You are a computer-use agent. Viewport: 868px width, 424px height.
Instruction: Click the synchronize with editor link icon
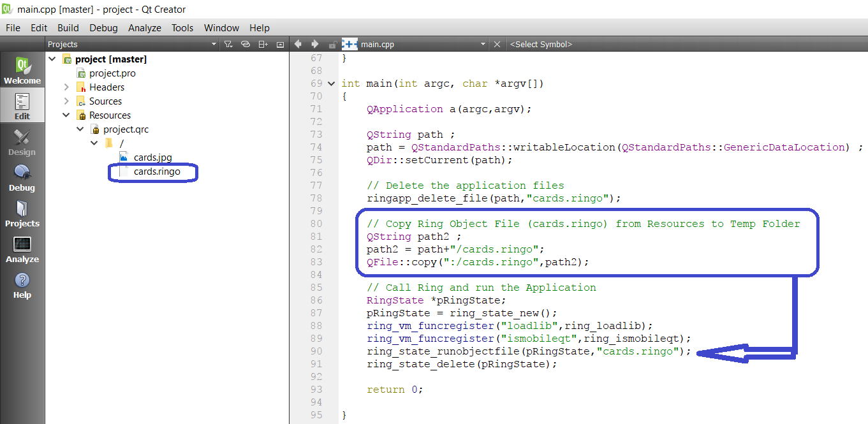(246, 45)
